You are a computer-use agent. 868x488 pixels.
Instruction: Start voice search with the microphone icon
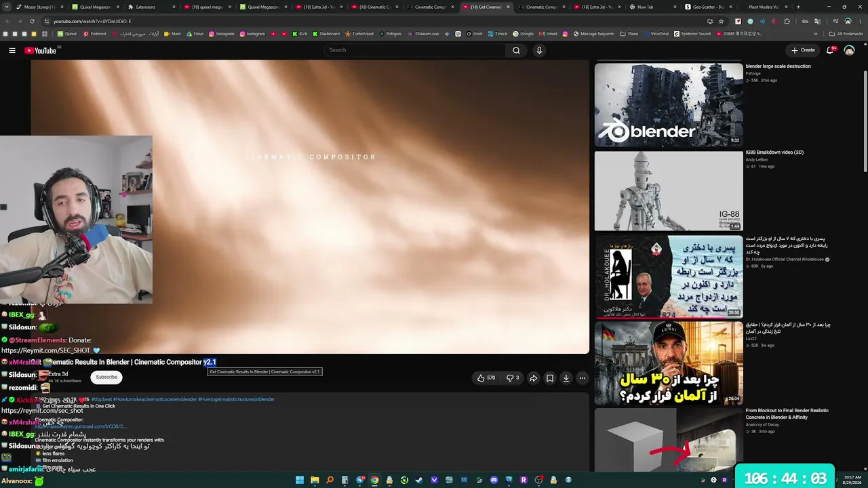[539, 50]
